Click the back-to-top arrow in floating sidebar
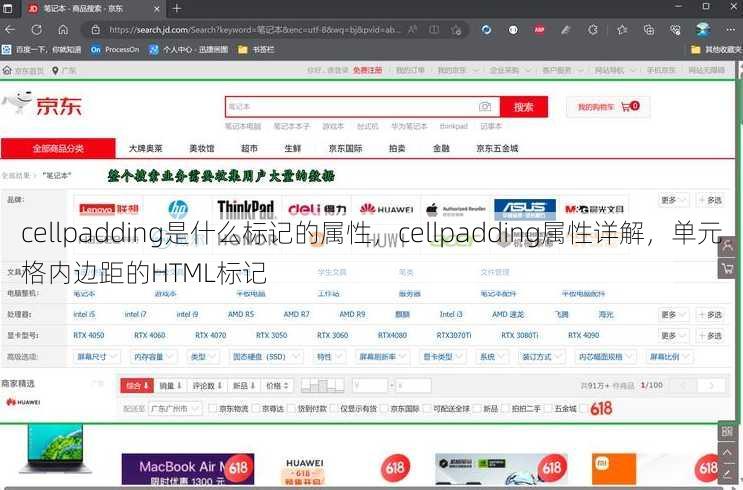743x490 pixels. point(727,453)
